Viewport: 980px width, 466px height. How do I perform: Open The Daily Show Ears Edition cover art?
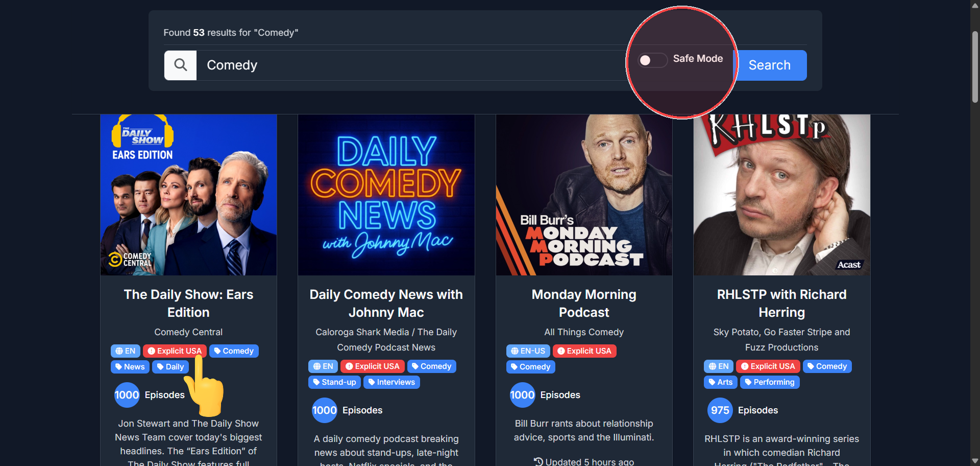click(x=188, y=195)
